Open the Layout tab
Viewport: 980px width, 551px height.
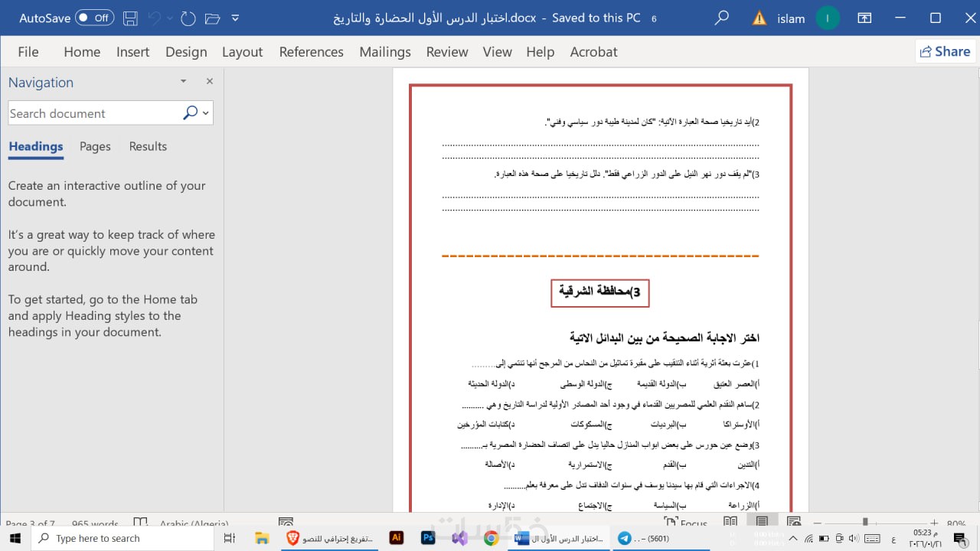click(242, 52)
